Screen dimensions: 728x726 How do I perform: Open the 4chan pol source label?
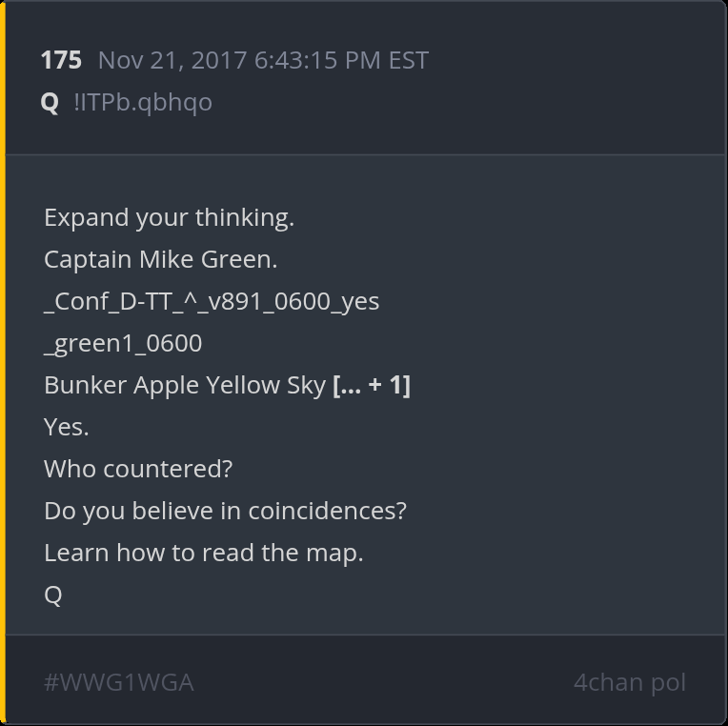click(630, 682)
